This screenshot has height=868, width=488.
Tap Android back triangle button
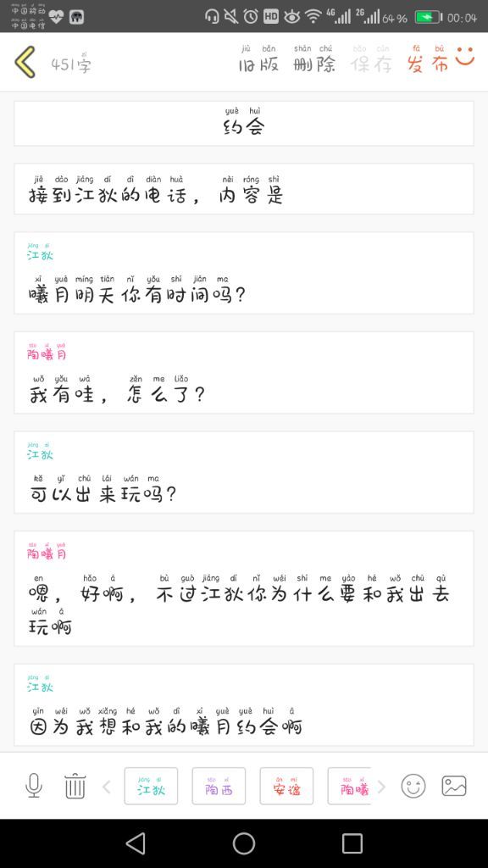pos(136,843)
